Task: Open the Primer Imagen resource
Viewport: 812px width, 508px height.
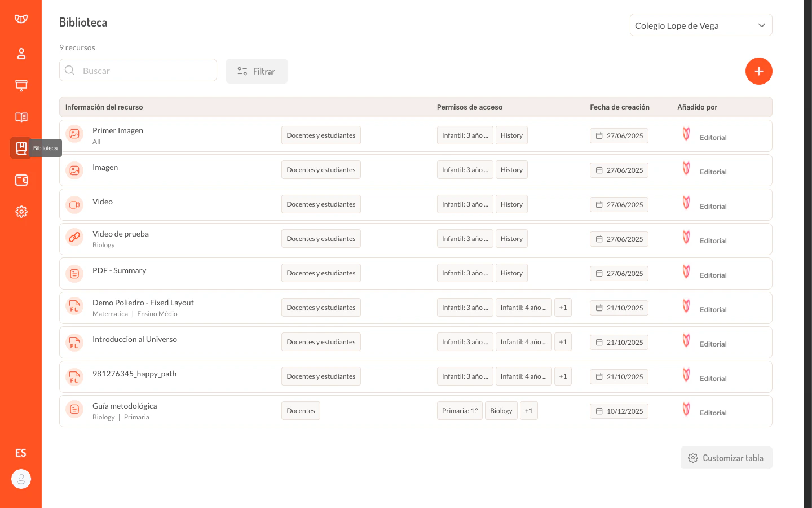Action: pos(118,130)
